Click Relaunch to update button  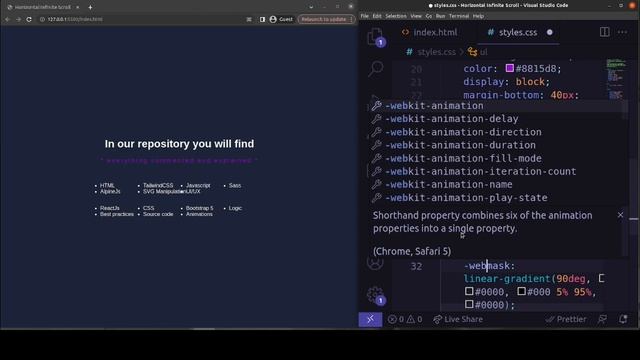point(326,19)
